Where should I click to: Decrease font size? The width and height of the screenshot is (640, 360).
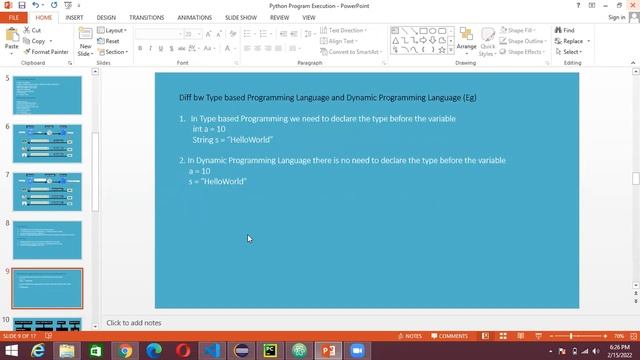(219, 34)
